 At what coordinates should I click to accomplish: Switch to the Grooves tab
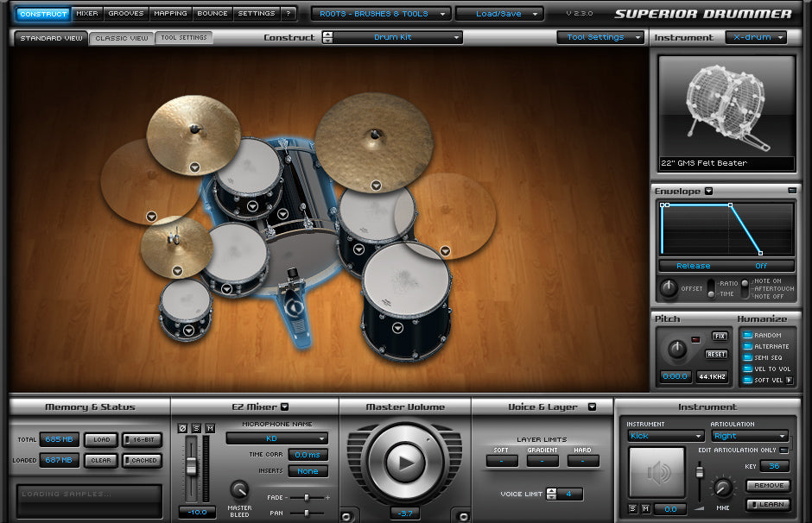124,13
